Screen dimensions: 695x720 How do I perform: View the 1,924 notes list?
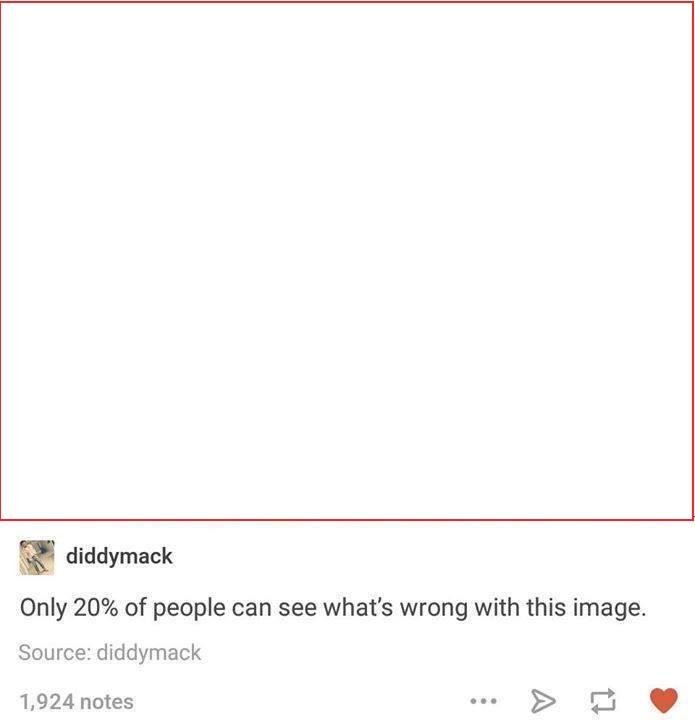click(77, 702)
